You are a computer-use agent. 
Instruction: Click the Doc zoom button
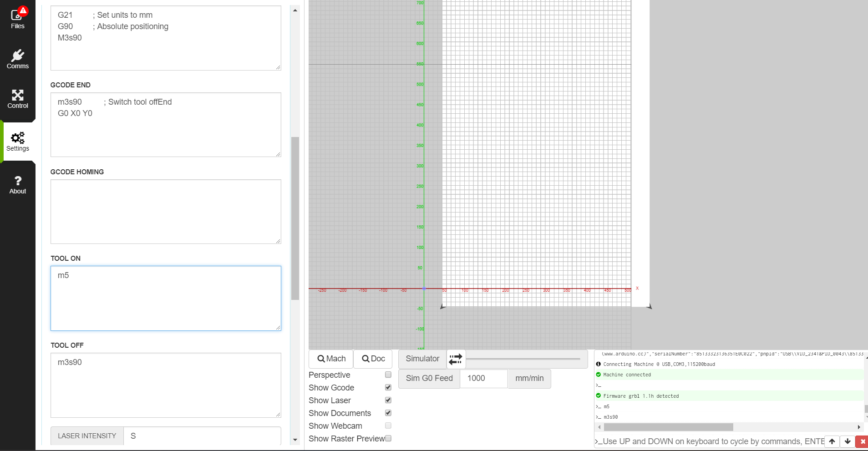coord(373,359)
